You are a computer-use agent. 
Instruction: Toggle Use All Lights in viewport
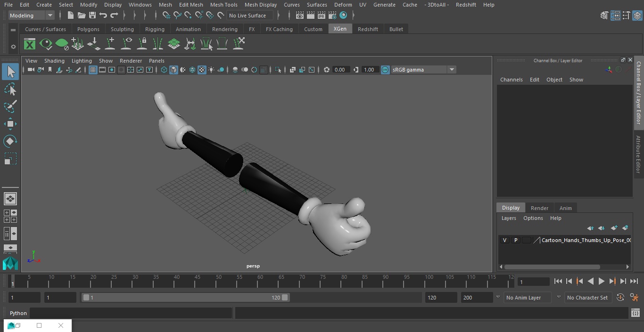coord(211,70)
